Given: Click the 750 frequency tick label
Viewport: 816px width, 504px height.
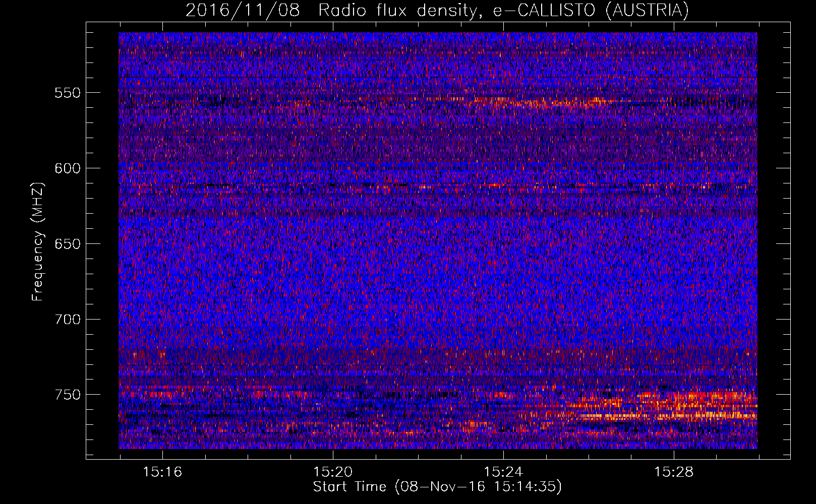Looking at the screenshot, I should click(68, 395).
